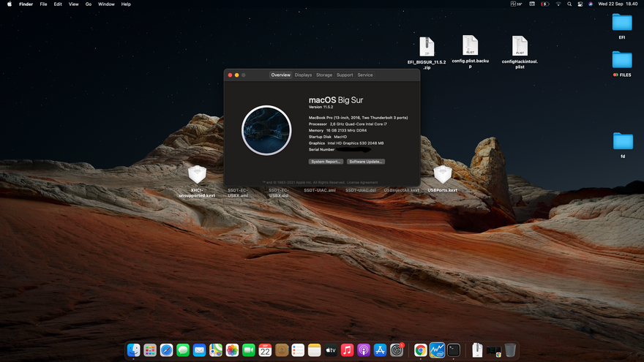Open Music app in the Dock
Viewport: 644px width, 362px height.
[347, 350]
